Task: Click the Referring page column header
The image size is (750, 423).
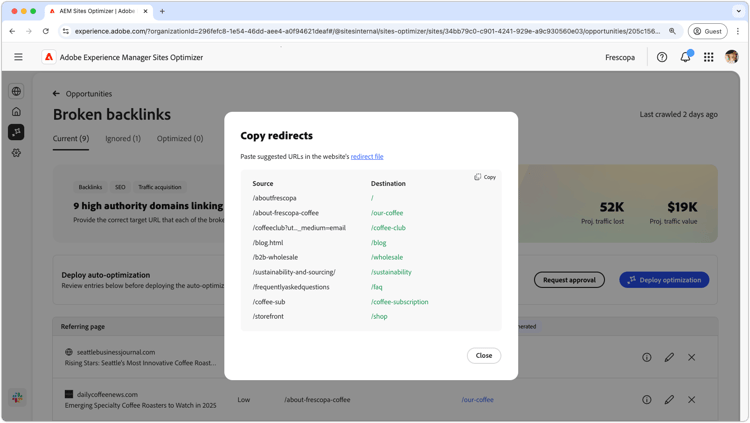Action: coord(83,326)
